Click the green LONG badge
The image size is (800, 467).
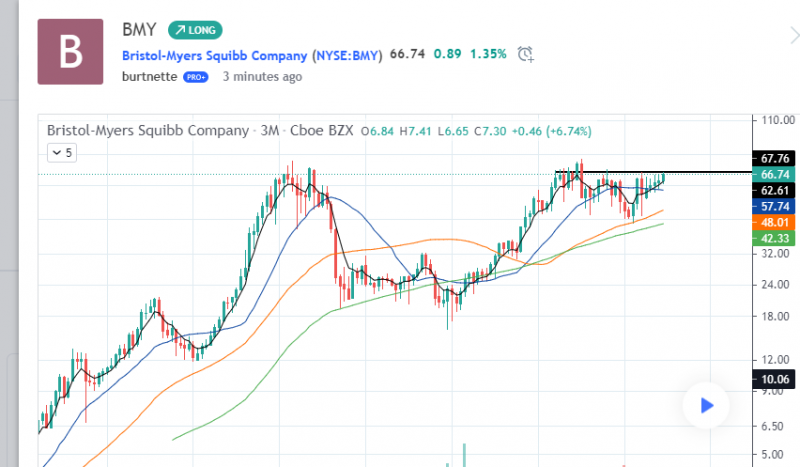click(194, 30)
